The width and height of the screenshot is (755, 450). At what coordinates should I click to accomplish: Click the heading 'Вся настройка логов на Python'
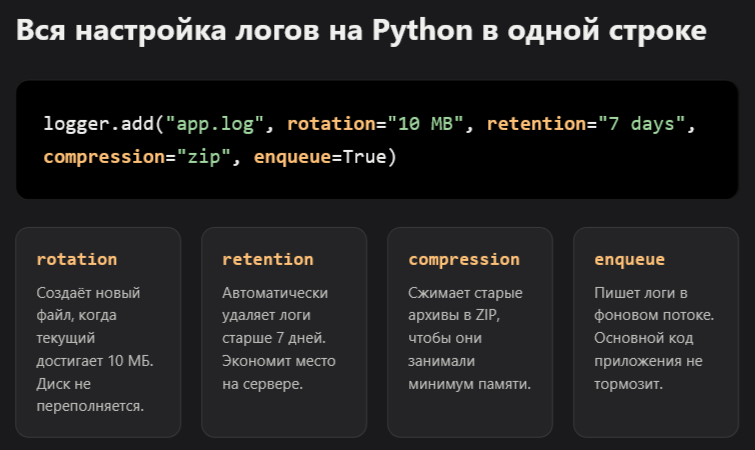tap(361, 30)
